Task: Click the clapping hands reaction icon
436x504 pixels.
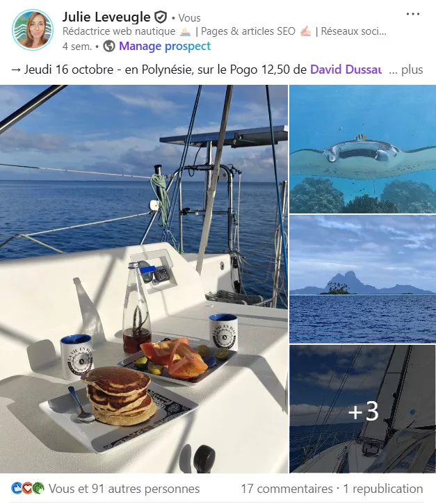Action: 38,488
